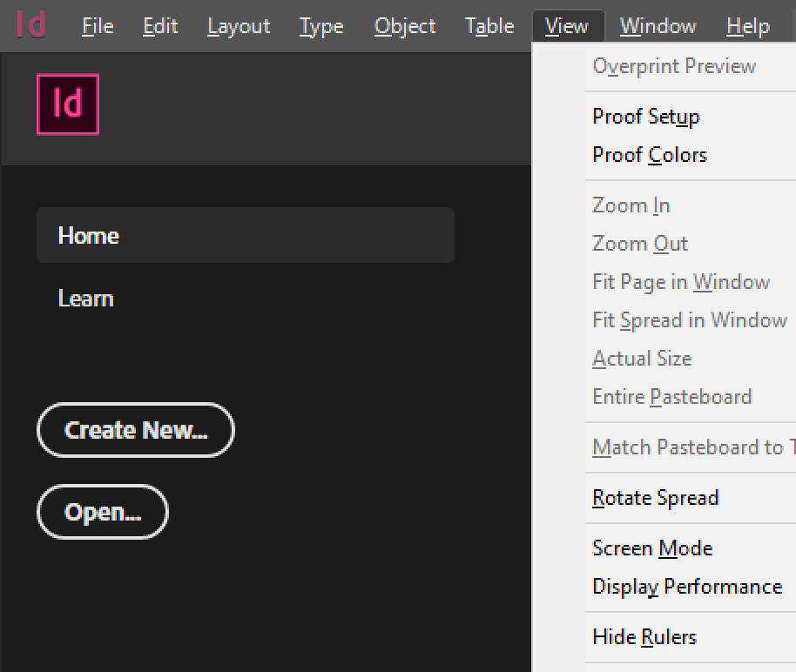796x672 pixels.
Task: Open the Layout menu
Action: coord(239,27)
